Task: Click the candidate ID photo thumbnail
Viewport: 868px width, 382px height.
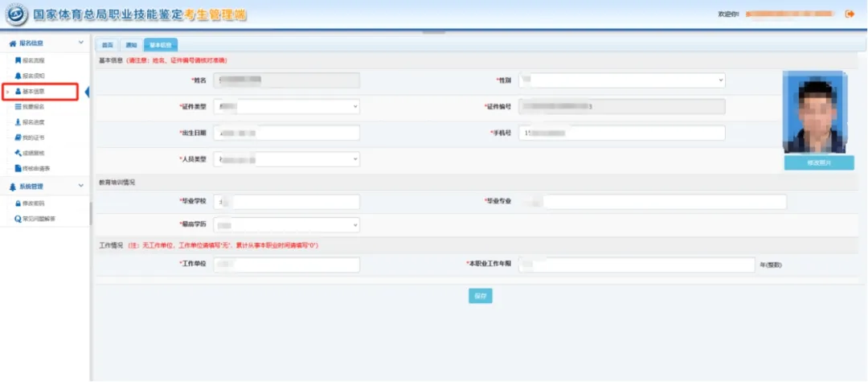Action: [x=813, y=112]
